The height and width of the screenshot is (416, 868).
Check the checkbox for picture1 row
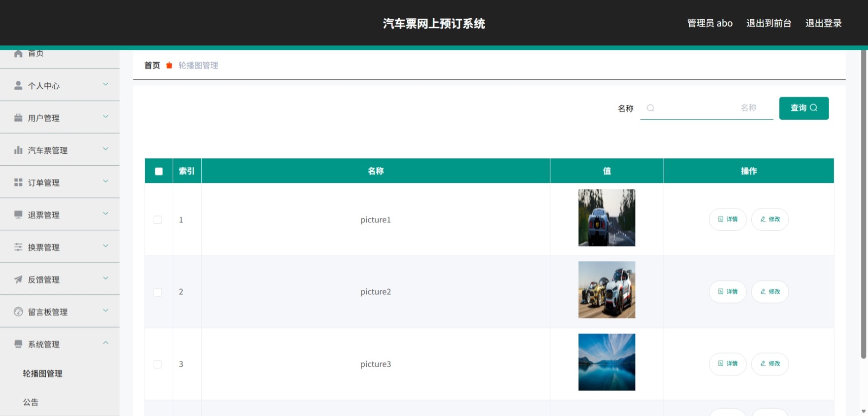point(158,220)
